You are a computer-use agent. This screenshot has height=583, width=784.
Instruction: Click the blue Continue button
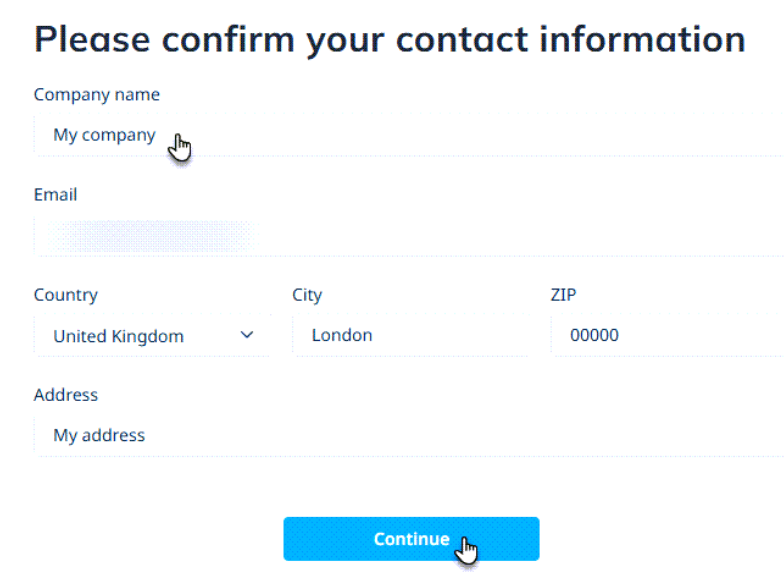click(411, 538)
